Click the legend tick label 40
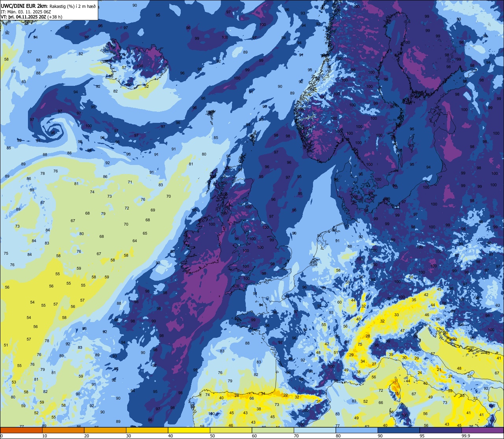 [170, 436]
